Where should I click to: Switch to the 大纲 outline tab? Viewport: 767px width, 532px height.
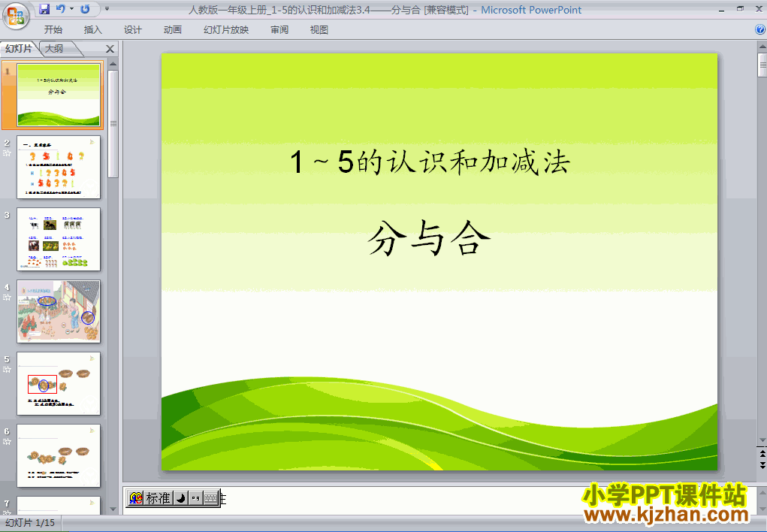click(x=55, y=48)
